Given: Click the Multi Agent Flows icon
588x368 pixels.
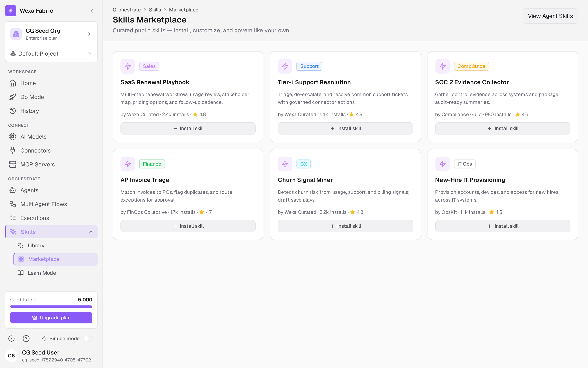Looking at the screenshot, I should pos(13,204).
